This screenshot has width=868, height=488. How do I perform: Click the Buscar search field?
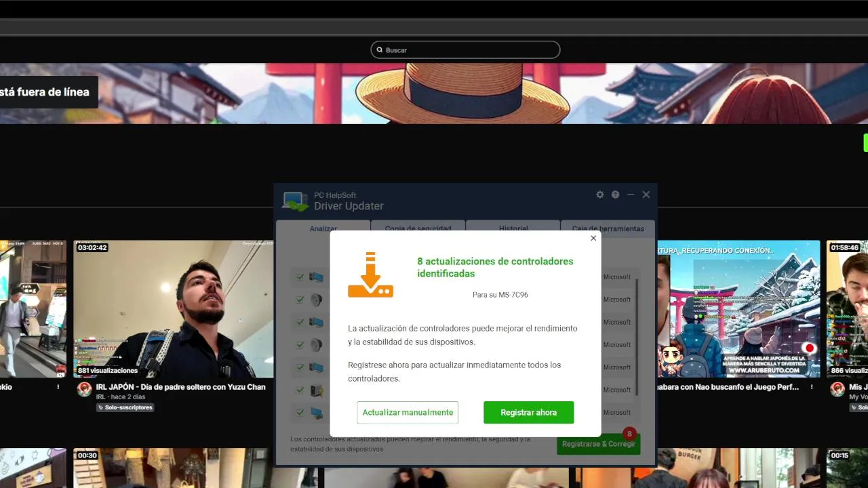pyautogui.click(x=465, y=49)
